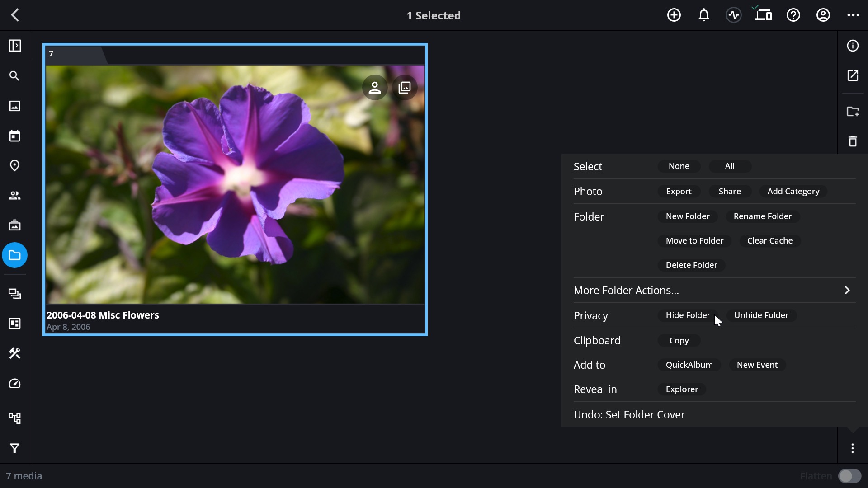
Task: Go back with the arrow icon
Action: [x=15, y=15]
